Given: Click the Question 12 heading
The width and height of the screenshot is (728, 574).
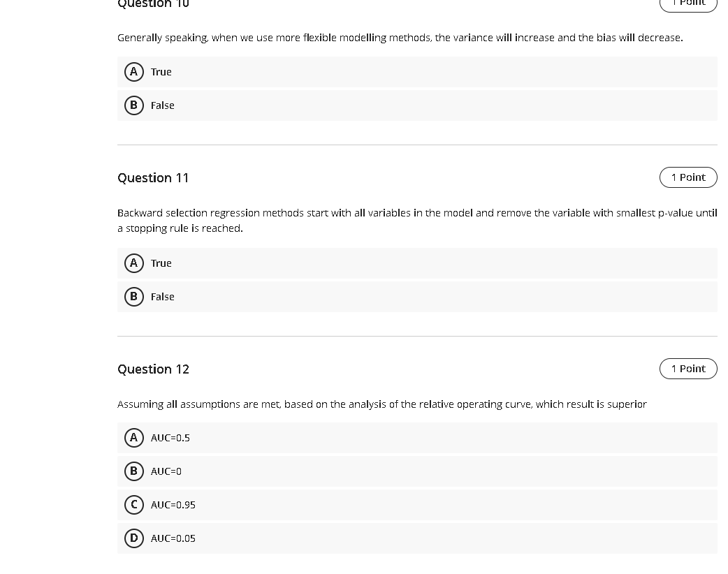Looking at the screenshot, I should pos(153,369).
